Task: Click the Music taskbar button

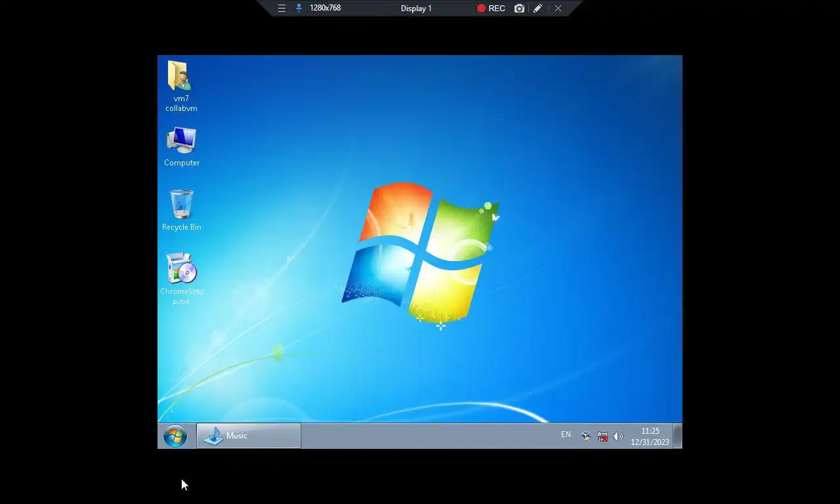Action: tap(249, 436)
